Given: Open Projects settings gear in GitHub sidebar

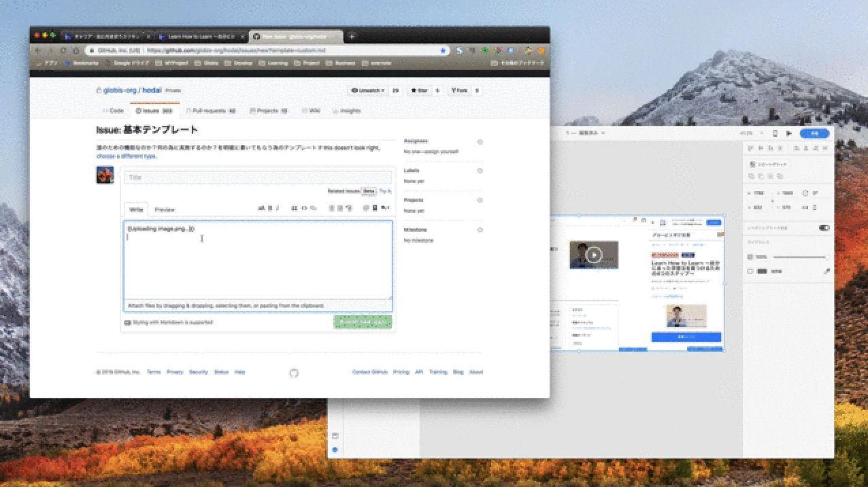Looking at the screenshot, I should point(480,201).
